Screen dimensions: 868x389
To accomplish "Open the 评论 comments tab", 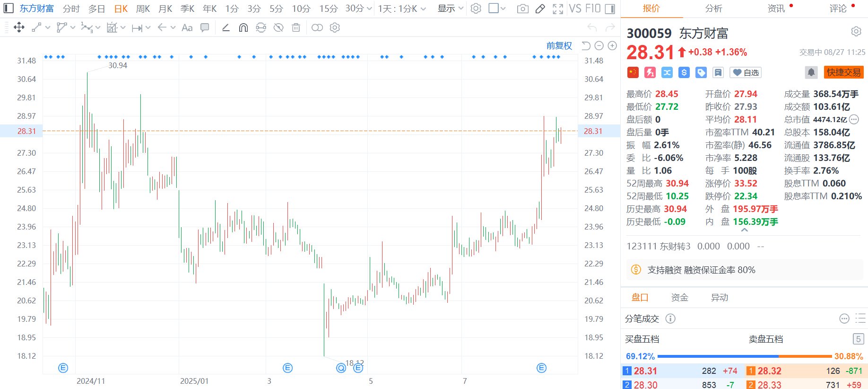I will tap(838, 9).
